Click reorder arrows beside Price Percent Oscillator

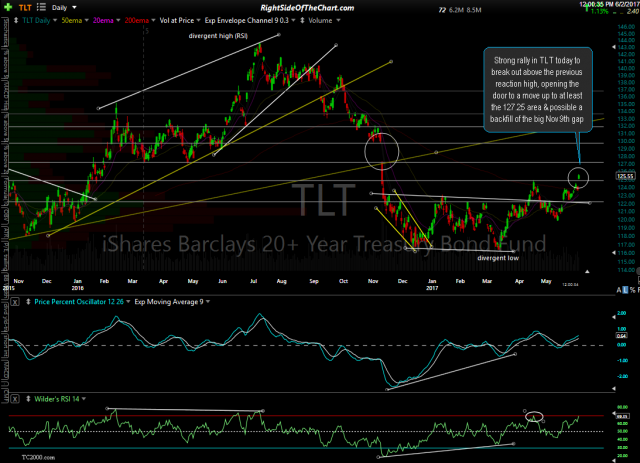(28, 302)
